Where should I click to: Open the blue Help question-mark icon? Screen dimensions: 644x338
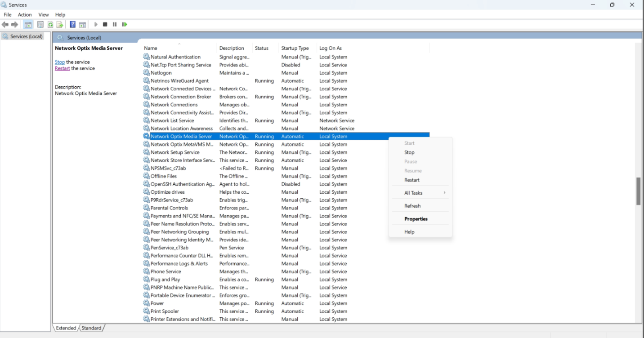(72, 24)
